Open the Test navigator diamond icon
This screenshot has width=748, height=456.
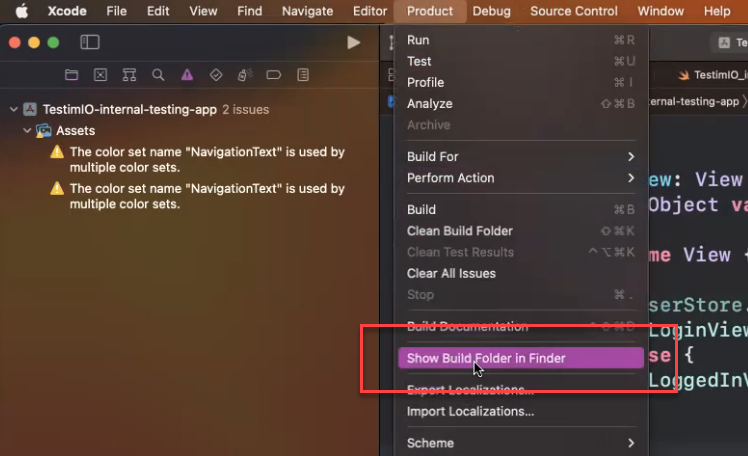tap(216, 75)
